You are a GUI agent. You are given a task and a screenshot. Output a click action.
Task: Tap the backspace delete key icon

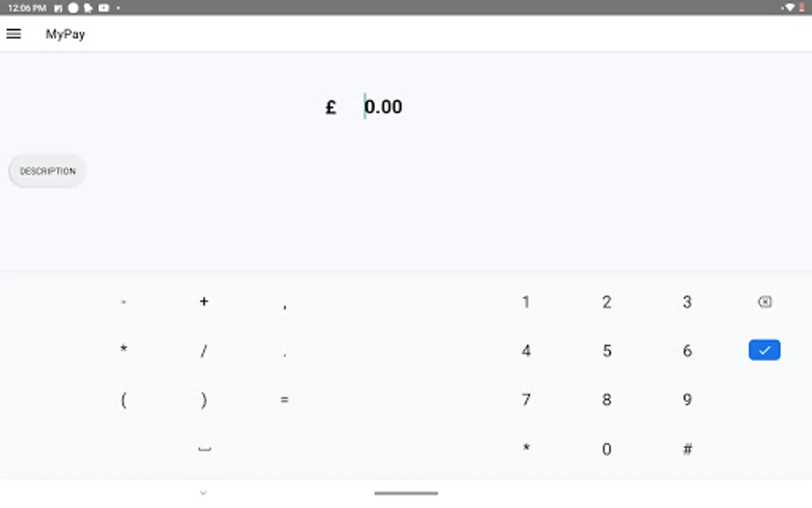pos(765,302)
